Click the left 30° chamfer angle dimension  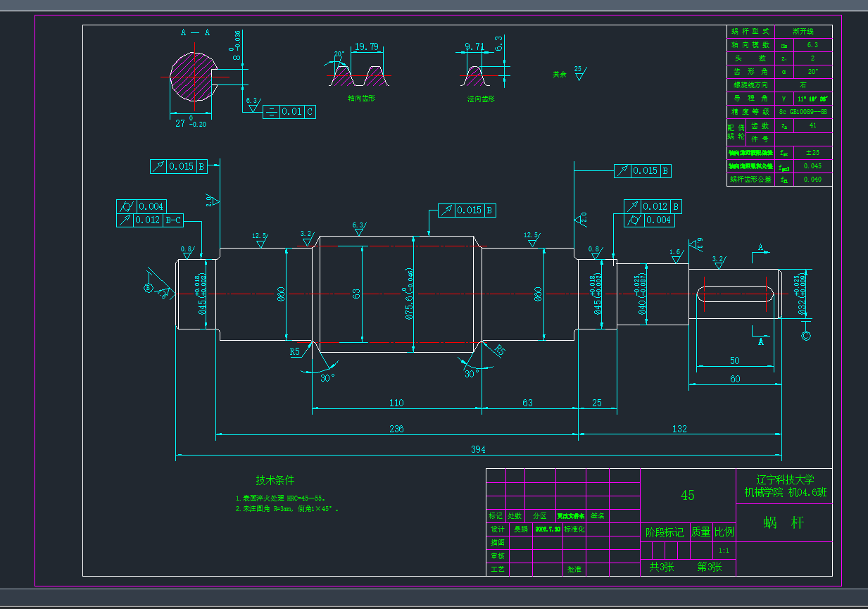tap(327, 377)
